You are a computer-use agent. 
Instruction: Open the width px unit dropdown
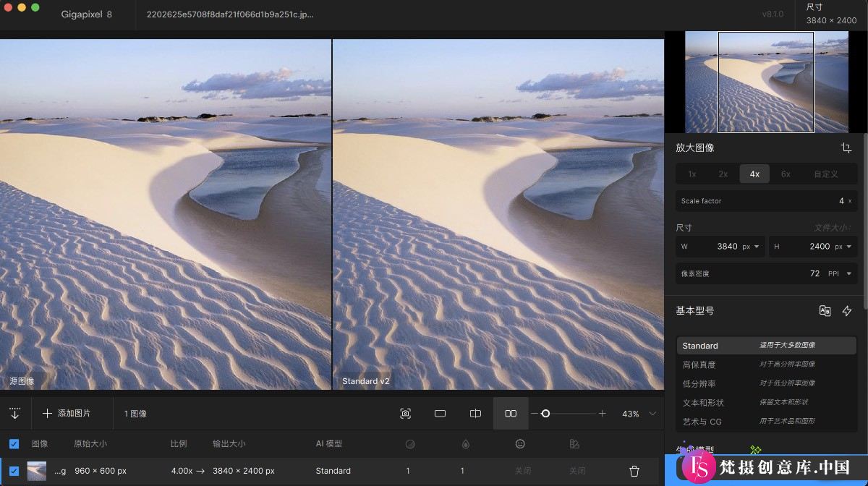click(x=752, y=247)
